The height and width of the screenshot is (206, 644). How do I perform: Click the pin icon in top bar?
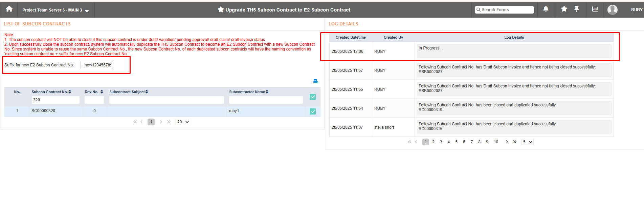(x=577, y=9)
